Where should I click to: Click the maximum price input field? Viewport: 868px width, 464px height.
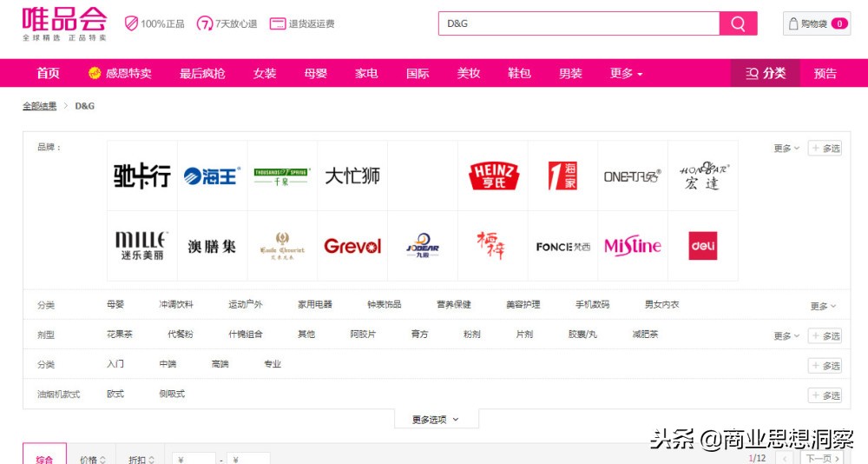click(x=248, y=459)
